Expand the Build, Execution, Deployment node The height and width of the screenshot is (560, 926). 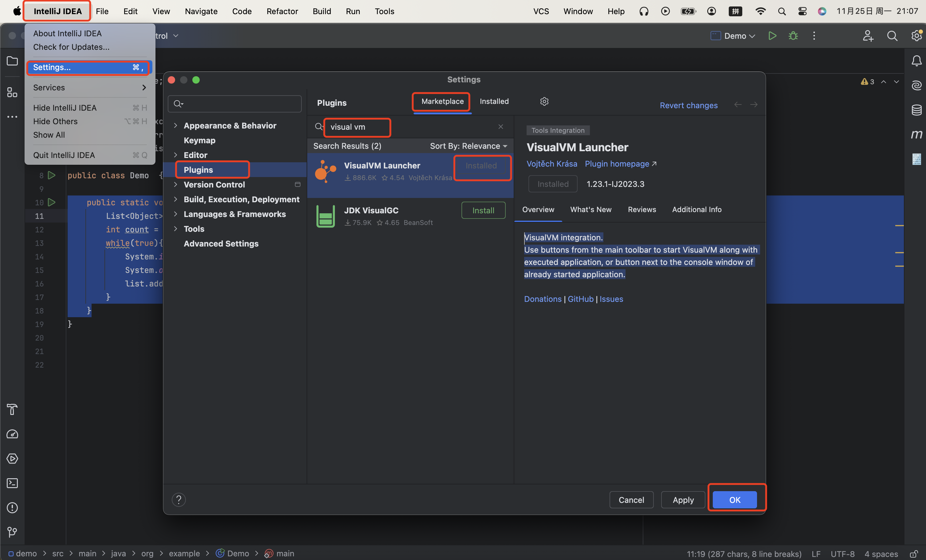pos(175,199)
